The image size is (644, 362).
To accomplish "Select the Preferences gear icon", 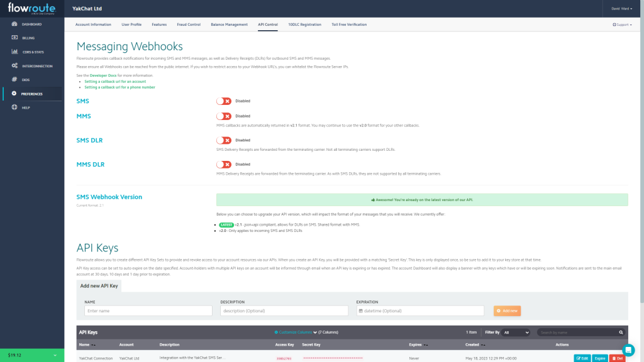I will (14, 94).
